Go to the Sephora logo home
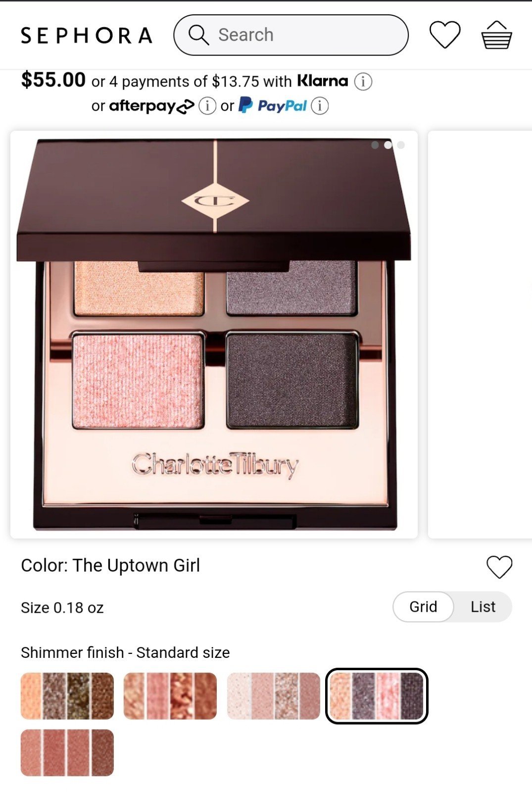Image resolution: width=532 pixels, height=792 pixels. tap(86, 36)
